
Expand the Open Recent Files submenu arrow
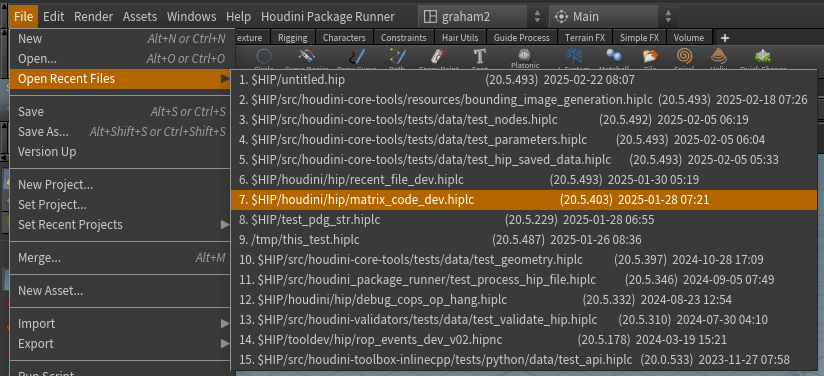225,79
